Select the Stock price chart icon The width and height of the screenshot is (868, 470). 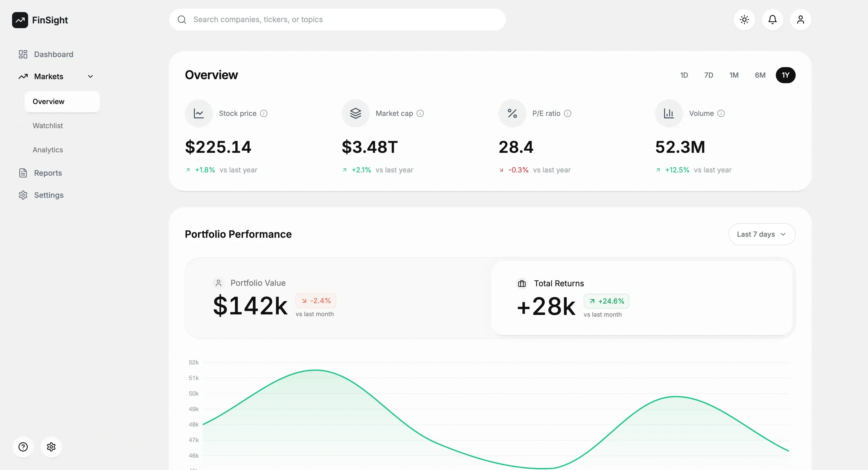point(199,113)
